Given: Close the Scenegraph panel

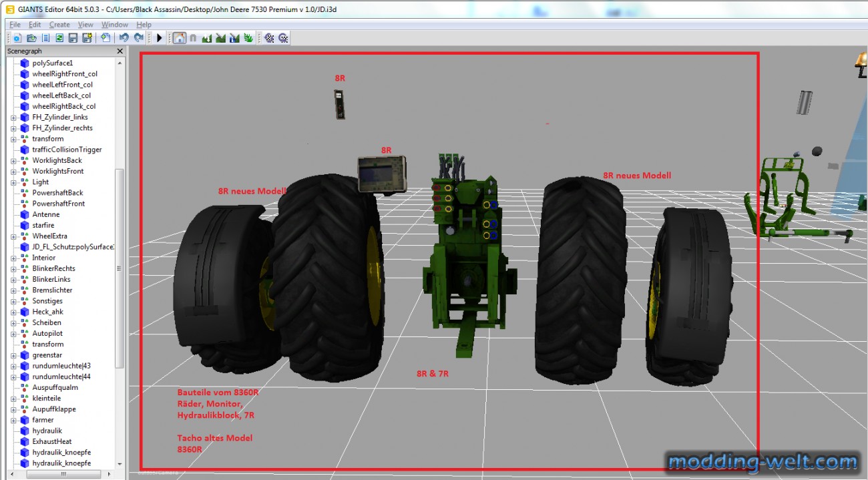Looking at the screenshot, I should pyautogui.click(x=120, y=51).
